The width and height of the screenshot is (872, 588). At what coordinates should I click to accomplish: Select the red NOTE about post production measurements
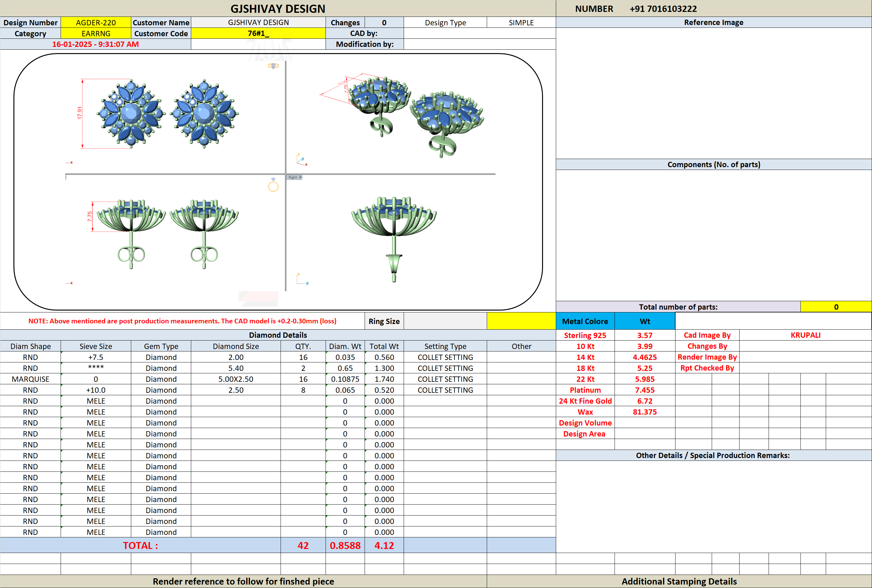click(182, 321)
